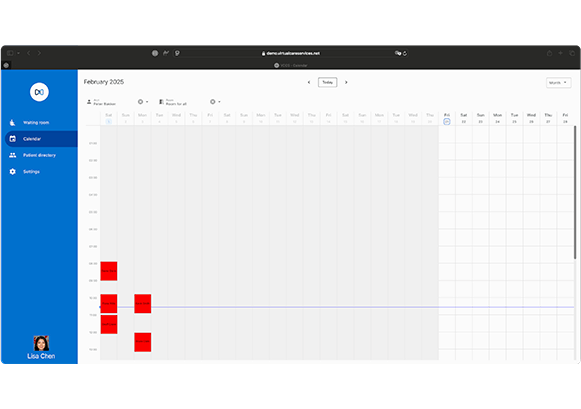Click the Safari address bar
Viewport: 581px width, 409px height.
click(x=290, y=53)
